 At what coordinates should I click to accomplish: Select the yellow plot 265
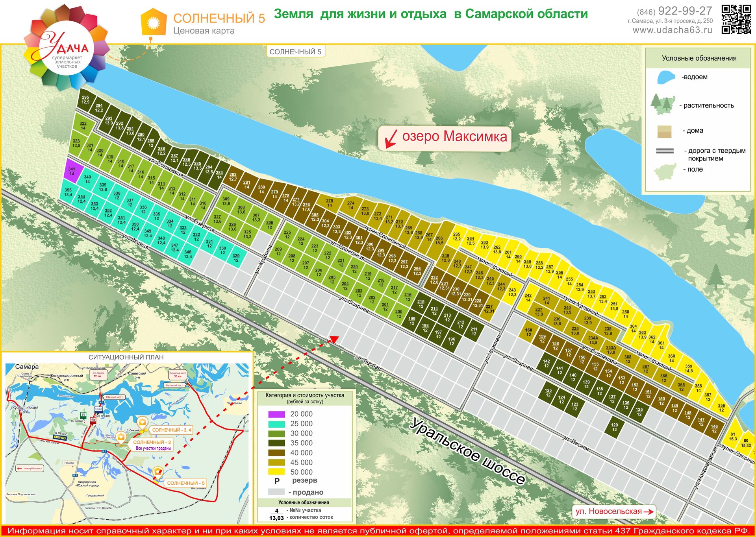click(456, 236)
